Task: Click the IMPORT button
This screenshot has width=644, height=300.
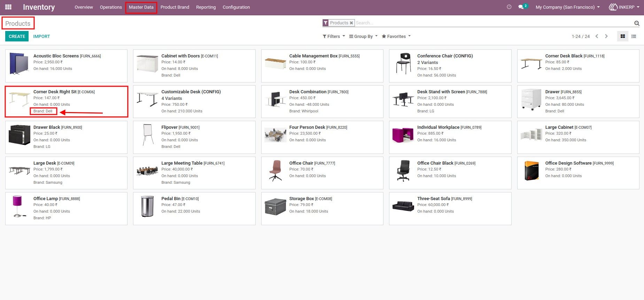Action: coord(41,36)
